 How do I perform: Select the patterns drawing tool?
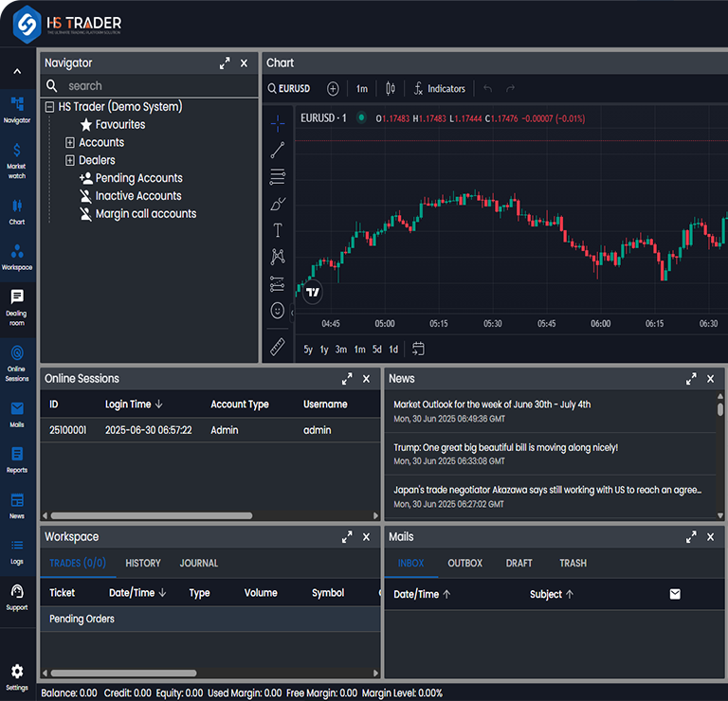point(278,257)
